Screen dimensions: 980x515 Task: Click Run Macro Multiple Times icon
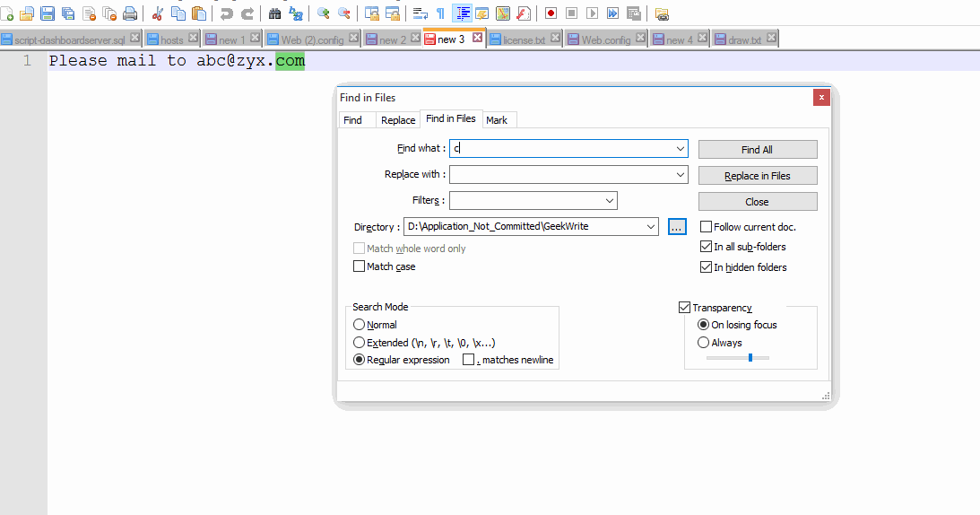(612, 13)
